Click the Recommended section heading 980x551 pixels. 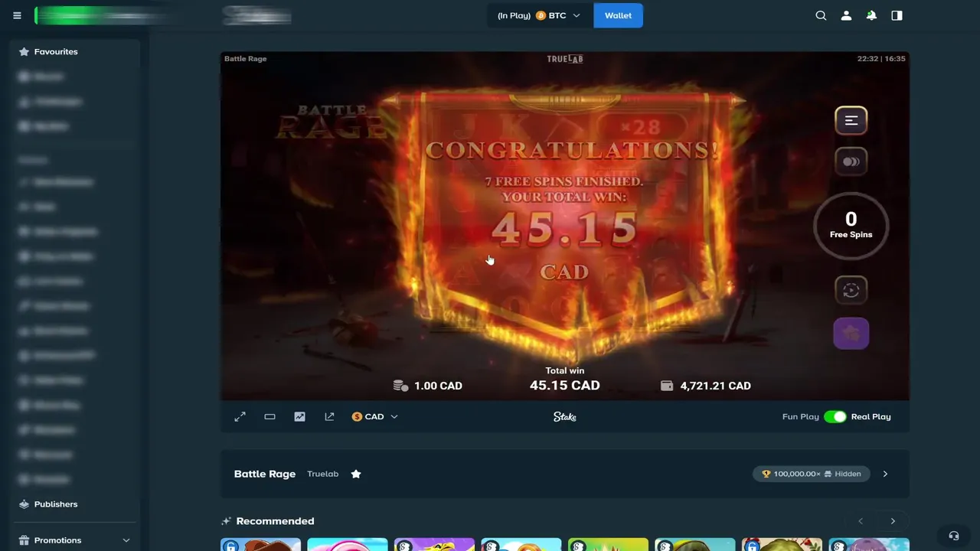(275, 521)
